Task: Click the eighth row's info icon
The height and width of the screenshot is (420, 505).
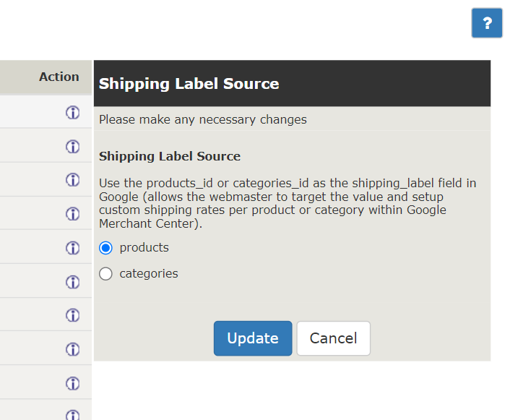Action: pyautogui.click(x=73, y=349)
